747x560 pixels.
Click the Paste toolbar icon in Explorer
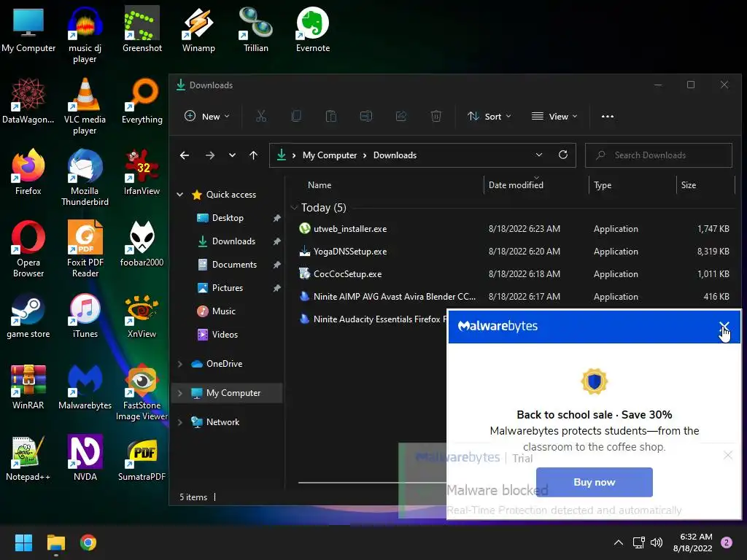[x=330, y=116]
